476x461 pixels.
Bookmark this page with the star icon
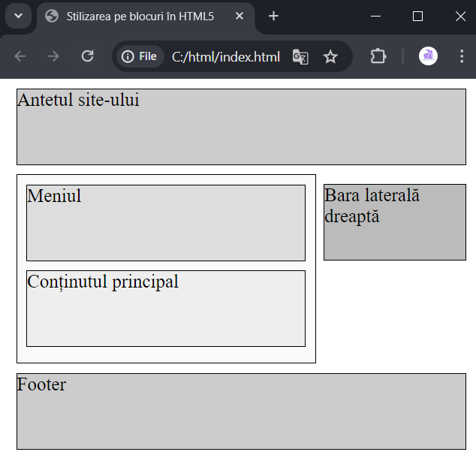click(330, 57)
